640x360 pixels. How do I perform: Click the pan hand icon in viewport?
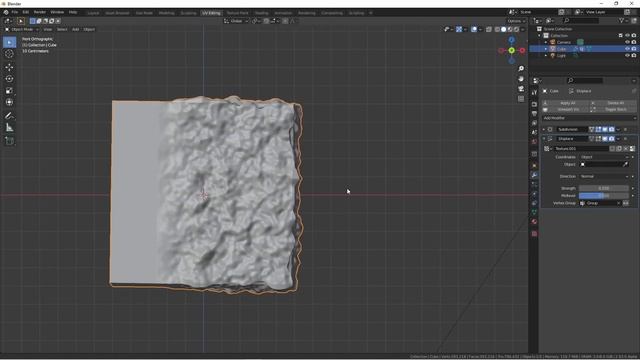(521, 78)
